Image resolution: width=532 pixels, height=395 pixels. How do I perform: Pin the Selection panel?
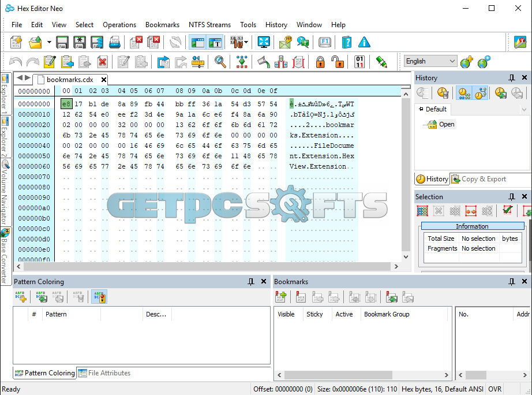click(x=512, y=197)
